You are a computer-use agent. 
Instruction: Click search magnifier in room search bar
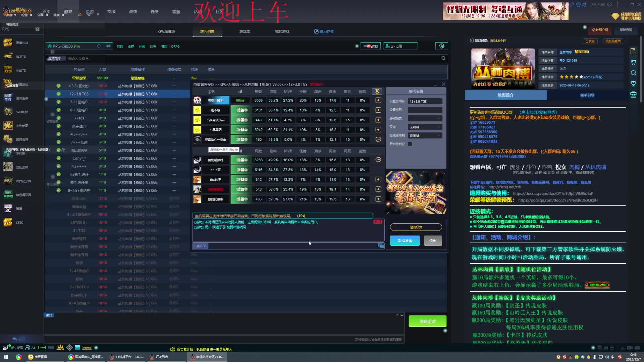coord(443,58)
